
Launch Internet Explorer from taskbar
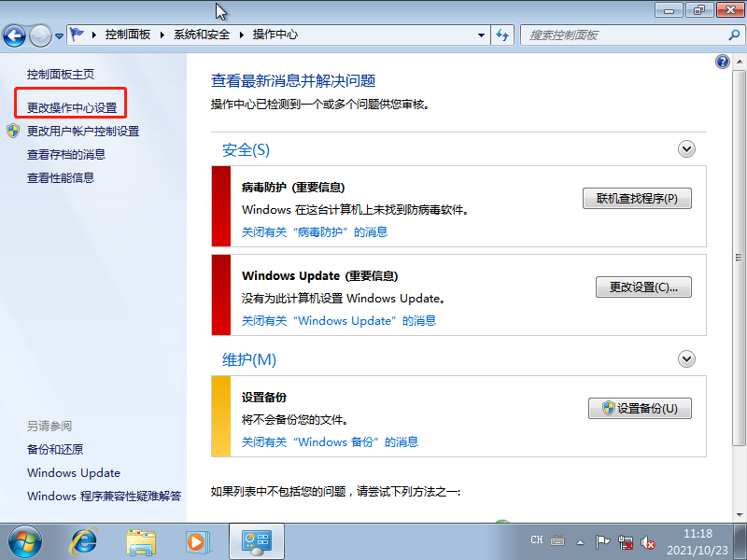pos(84,542)
